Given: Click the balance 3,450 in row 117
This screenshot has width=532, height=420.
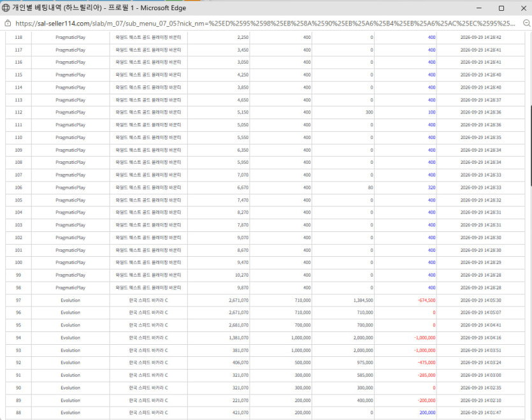Looking at the screenshot, I should [243, 50].
